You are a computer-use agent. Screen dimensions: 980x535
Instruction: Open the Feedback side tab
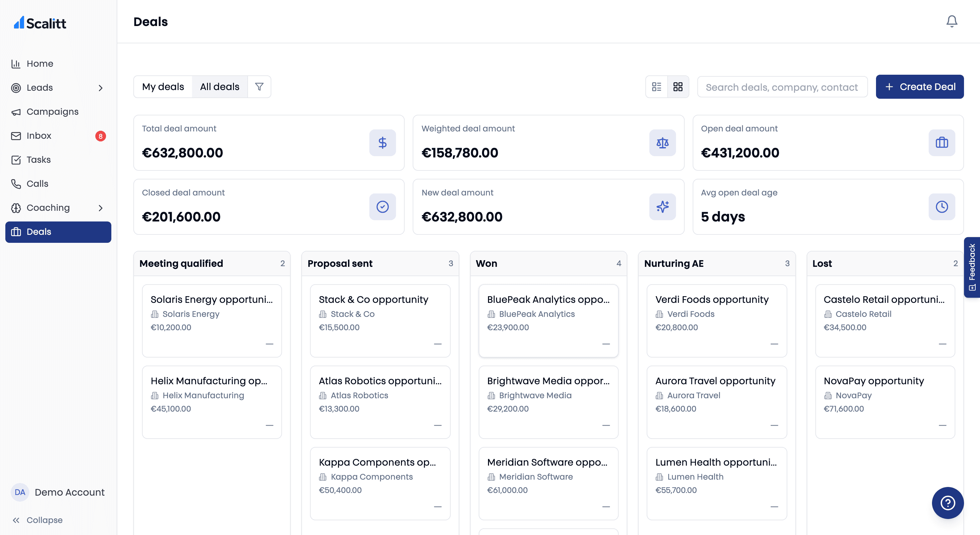[x=972, y=267]
